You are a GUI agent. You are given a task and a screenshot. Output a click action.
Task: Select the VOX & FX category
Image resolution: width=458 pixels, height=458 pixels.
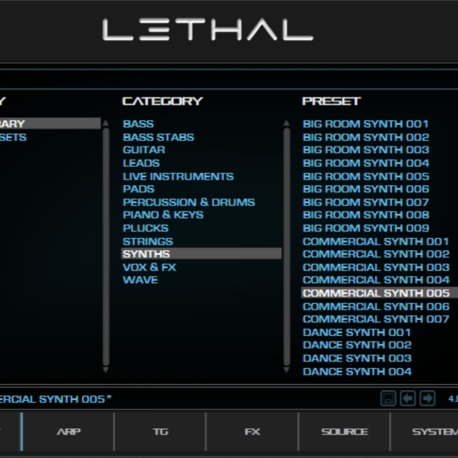(x=149, y=267)
